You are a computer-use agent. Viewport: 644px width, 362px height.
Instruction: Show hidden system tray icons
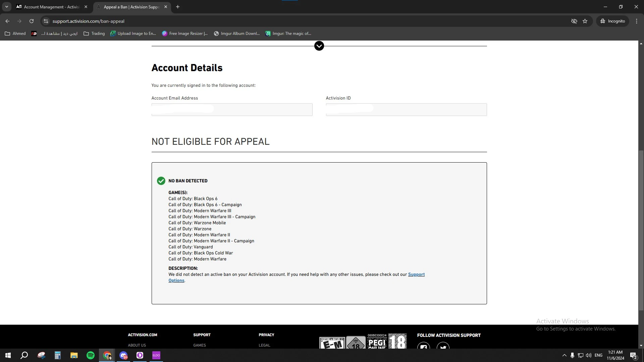[x=564, y=355]
